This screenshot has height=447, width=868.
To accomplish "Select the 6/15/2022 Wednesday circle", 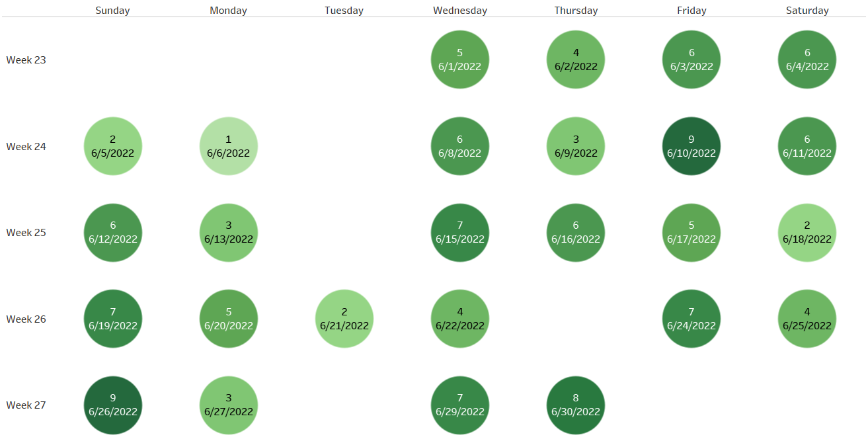I will point(460,232).
